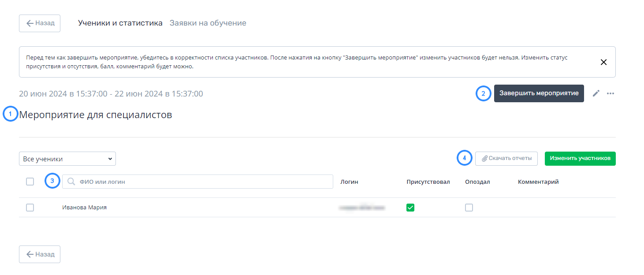Select the Иванова Мария row checkbox

click(x=30, y=208)
